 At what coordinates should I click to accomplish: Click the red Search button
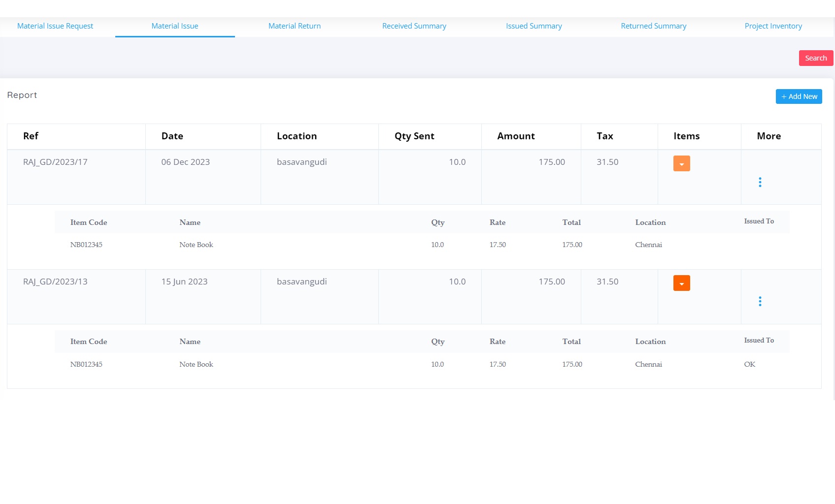point(816,58)
